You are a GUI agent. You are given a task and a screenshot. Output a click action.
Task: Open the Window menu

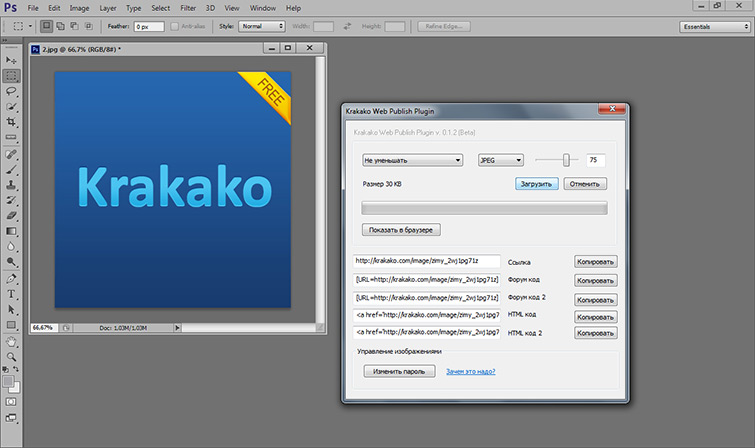click(262, 8)
